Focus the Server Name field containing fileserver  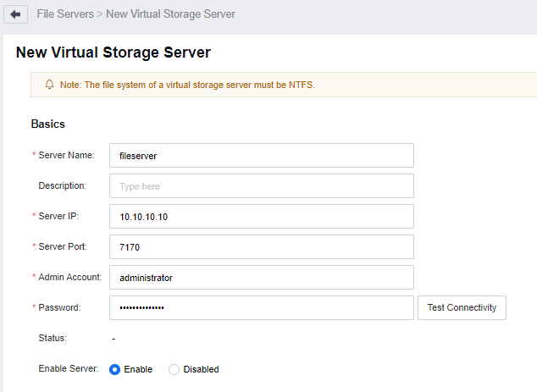261,156
